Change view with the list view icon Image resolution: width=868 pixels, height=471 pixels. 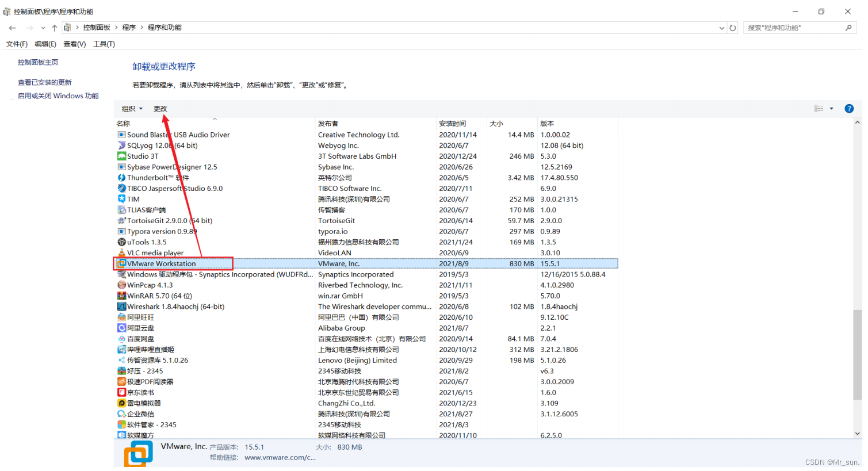tap(819, 109)
